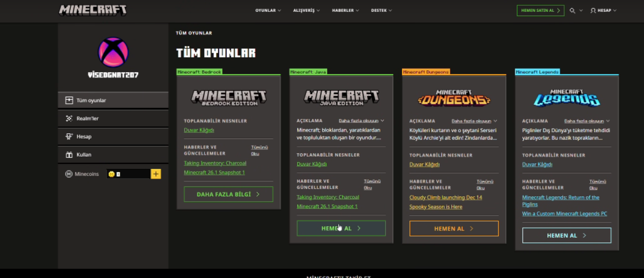644x278 pixels.
Task: Click the Kullan gift icon
Action: [x=69, y=155]
